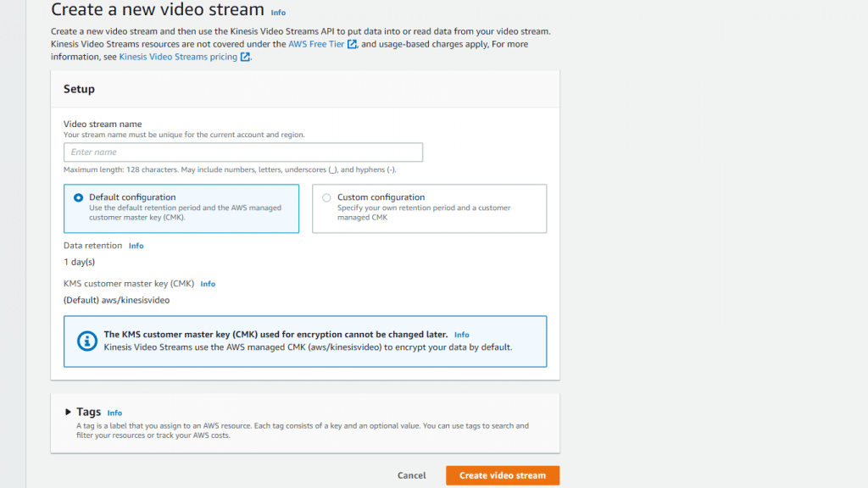Click the Custom configuration description text

coord(424,212)
